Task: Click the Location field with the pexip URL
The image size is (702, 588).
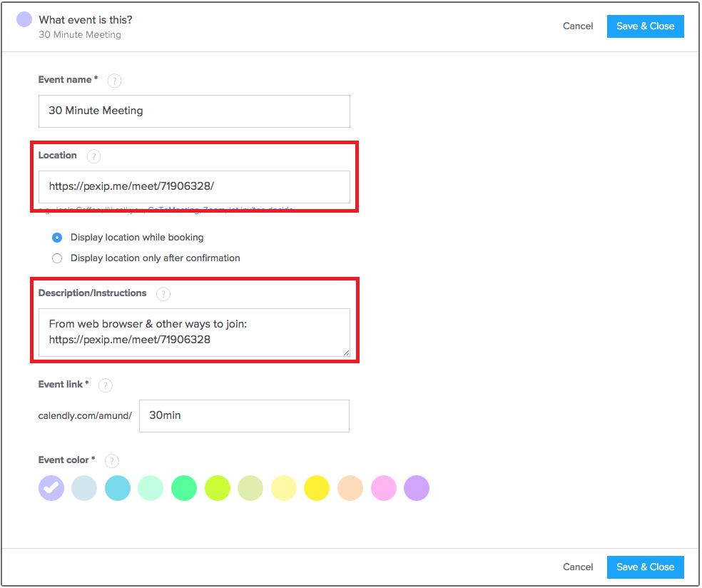Action: (x=194, y=187)
